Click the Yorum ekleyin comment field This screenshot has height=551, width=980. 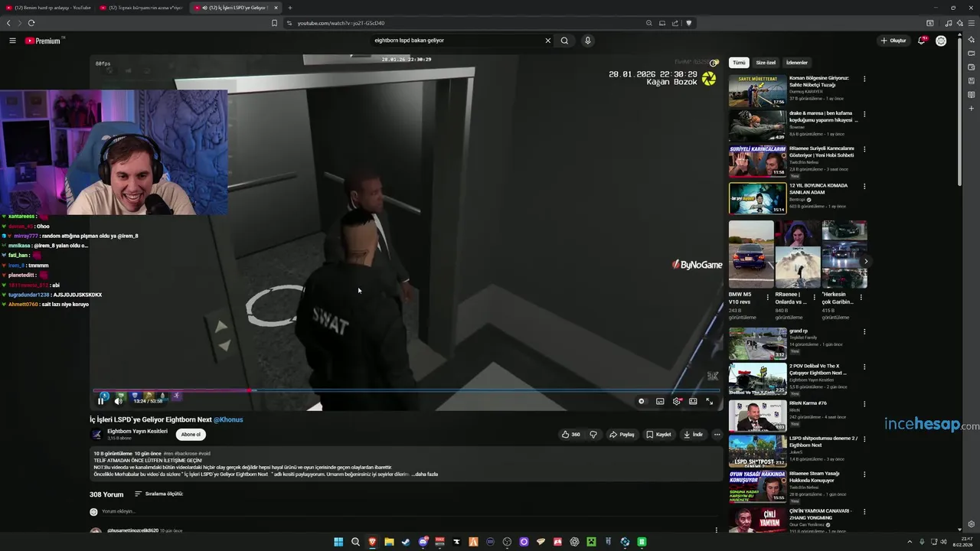click(x=119, y=511)
